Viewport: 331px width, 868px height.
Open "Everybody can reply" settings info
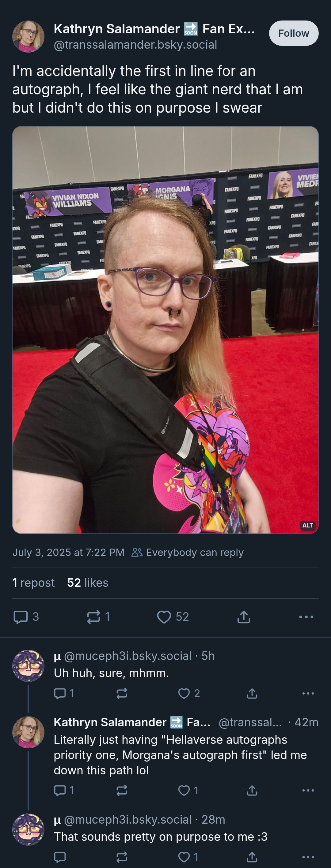coord(188,552)
